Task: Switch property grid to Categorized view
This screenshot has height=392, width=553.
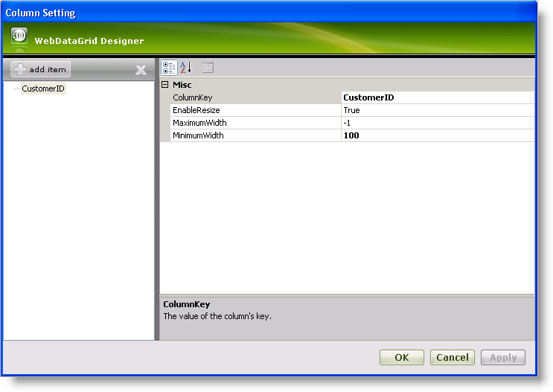Action: coord(169,68)
